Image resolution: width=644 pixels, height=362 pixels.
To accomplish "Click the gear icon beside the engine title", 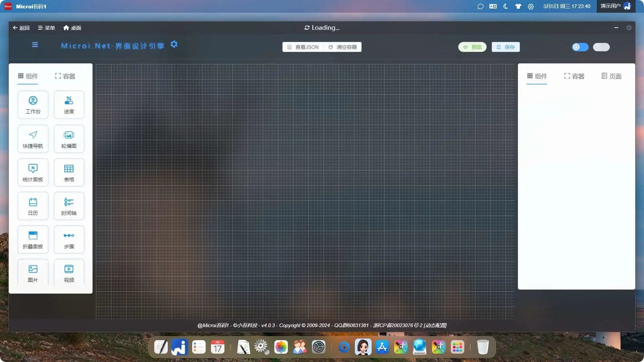I will [174, 44].
